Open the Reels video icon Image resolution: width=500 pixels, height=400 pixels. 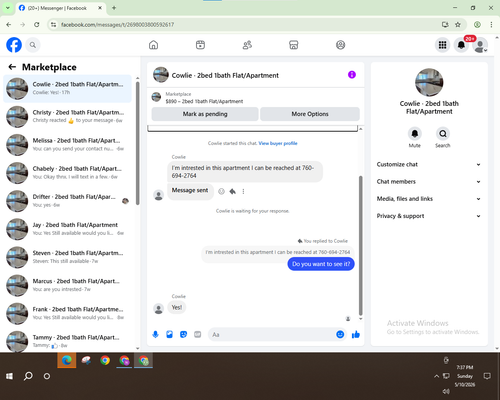200,45
